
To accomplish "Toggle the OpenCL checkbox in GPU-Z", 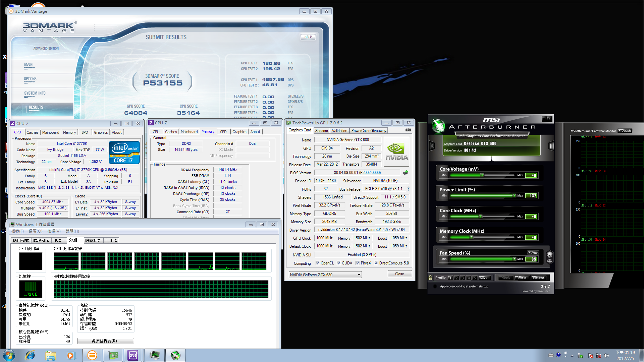I will click(318, 263).
